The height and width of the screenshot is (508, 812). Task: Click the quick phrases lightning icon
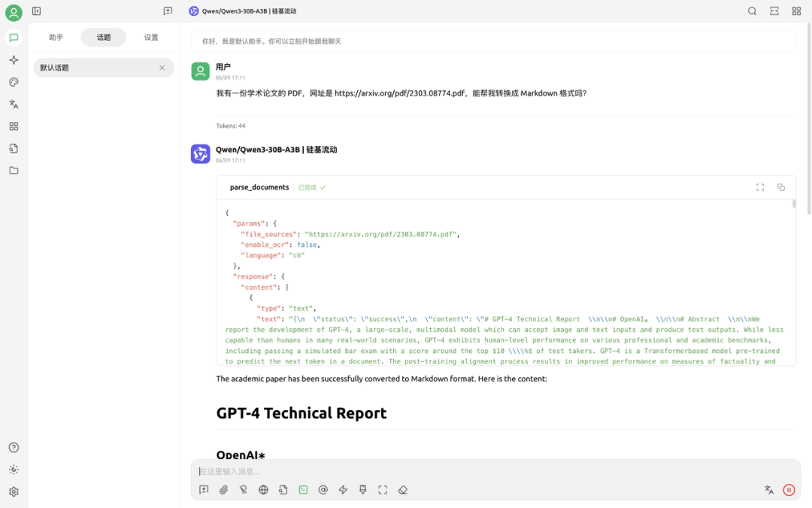343,490
